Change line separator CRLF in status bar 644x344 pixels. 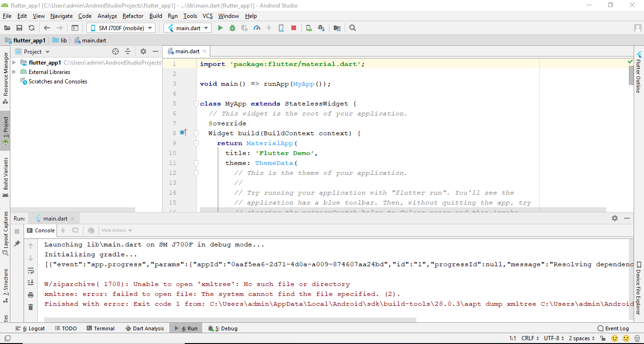point(530,338)
